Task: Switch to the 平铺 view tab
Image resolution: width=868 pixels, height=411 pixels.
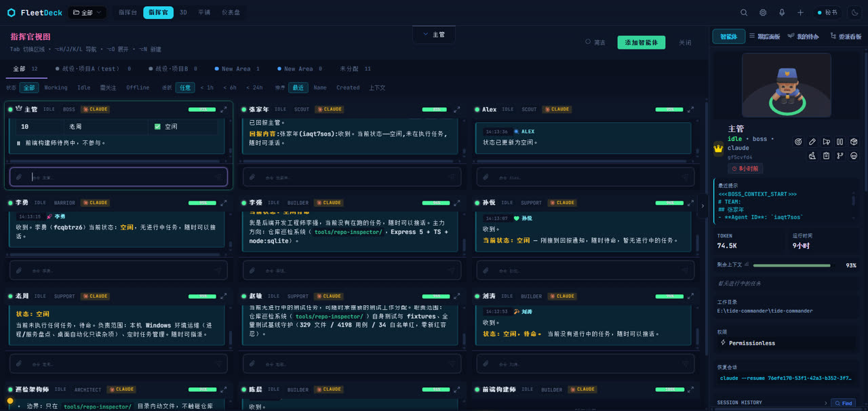Action: 204,12
